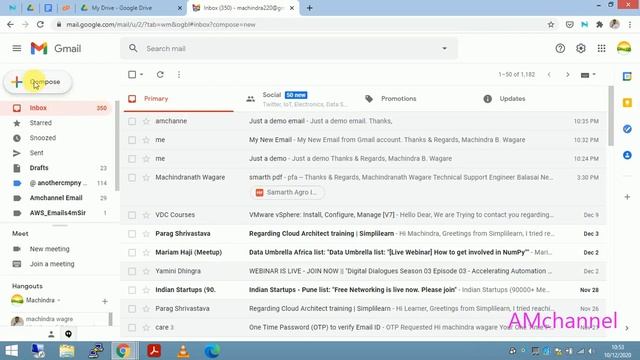Open the Windows Start button
640x360 pixels.
[11, 351]
